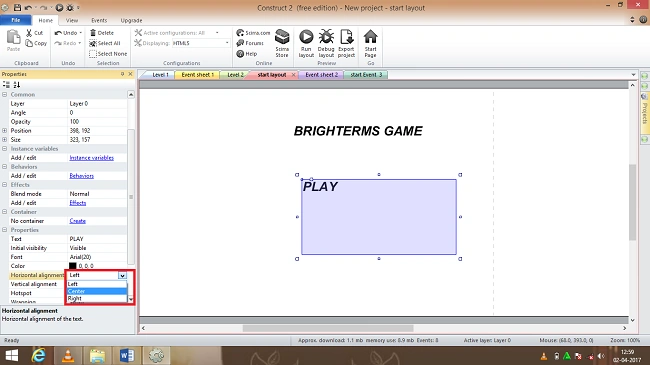Switch to the Event sheet 2 tab
The height and width of the screenshot is (365, 650).
click(321, 75)
